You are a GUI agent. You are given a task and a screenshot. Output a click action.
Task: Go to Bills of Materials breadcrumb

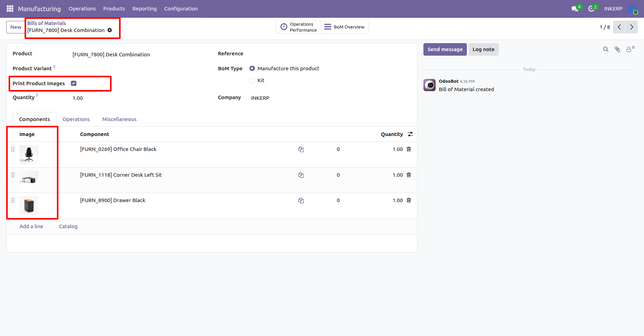tap(47, 23)
